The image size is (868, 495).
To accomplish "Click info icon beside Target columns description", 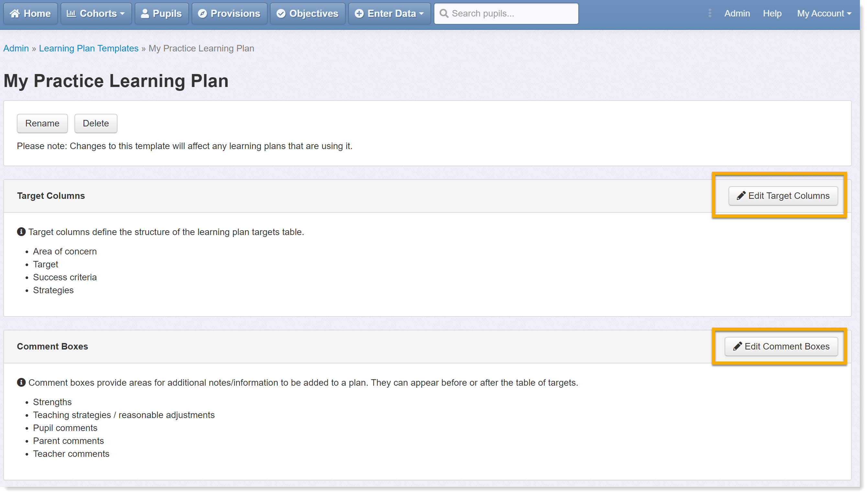I will (x=21, y=232).
